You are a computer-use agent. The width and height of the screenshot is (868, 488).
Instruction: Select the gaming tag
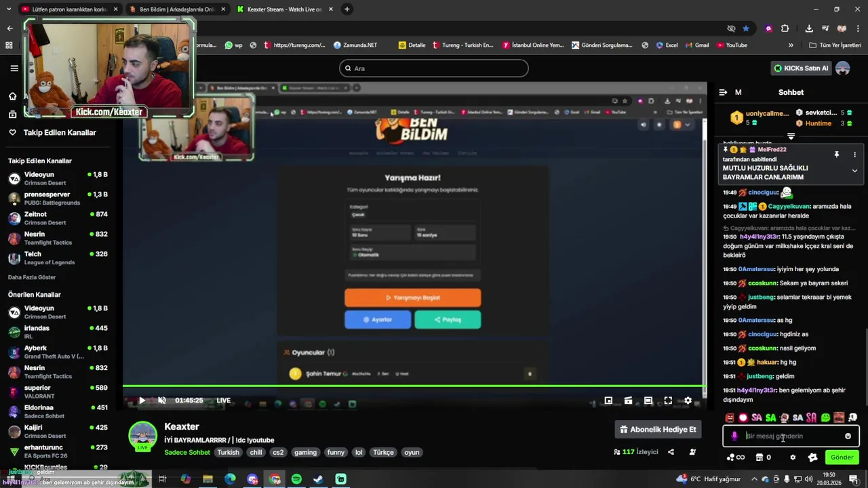[305, 453]
